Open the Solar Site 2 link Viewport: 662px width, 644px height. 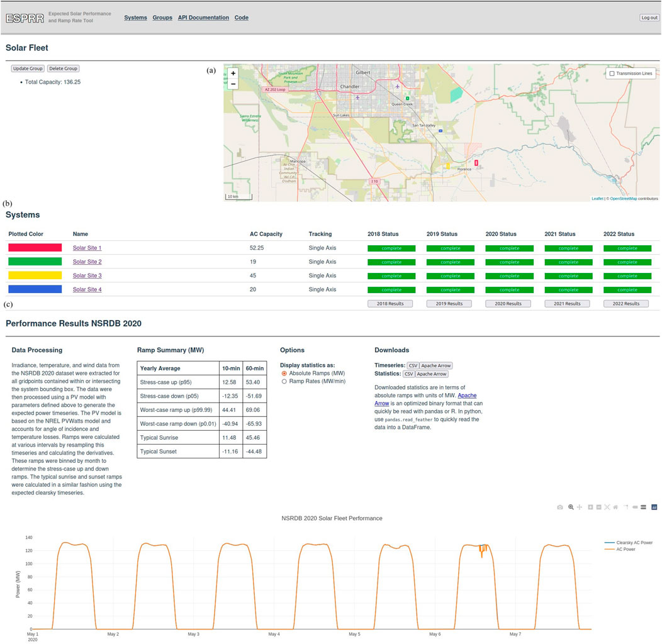pyautogui.click(x=87, y=262)
